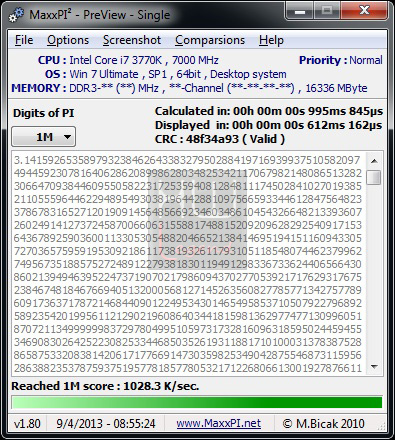
Task: Click the scroll down arrow of digits list
Action: pos(374,367)
